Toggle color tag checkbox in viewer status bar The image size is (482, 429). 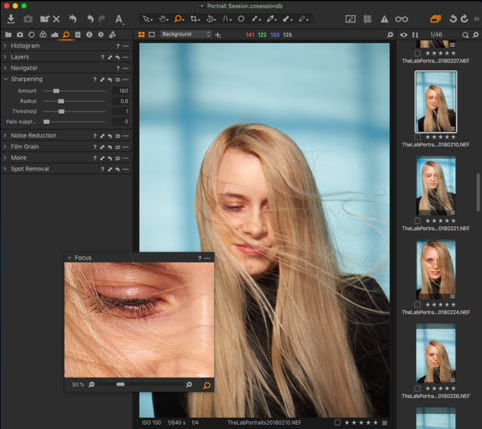click(x=337, y=422)
